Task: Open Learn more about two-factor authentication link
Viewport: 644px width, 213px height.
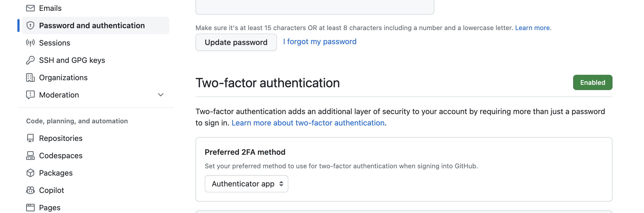Action: [308, 123]
